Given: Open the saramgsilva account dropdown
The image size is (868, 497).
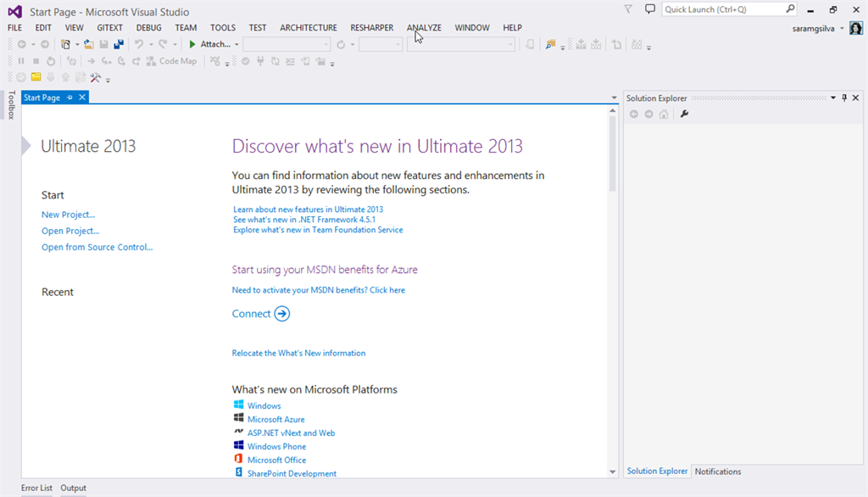Looking at the screenshot, I should click(x=842, y=28).
